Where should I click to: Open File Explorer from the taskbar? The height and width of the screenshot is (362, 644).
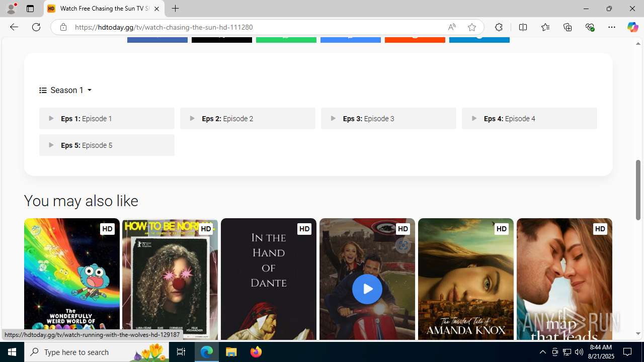[231, 352]
